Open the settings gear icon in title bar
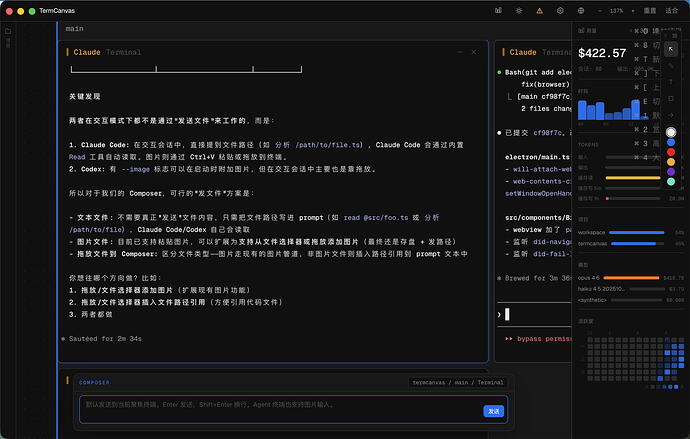This screenshot has width=690, height=439. (x=560, y=11)
